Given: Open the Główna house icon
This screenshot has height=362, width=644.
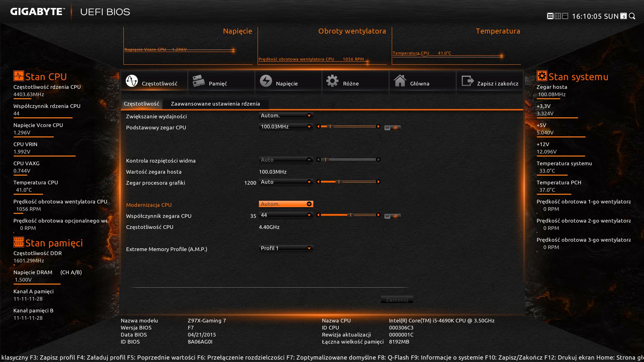Looking at the screenshot, I should [x=400, y=81].
